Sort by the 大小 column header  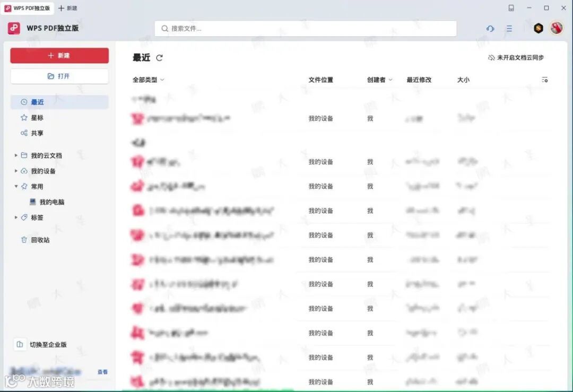(x=463, y=80)
